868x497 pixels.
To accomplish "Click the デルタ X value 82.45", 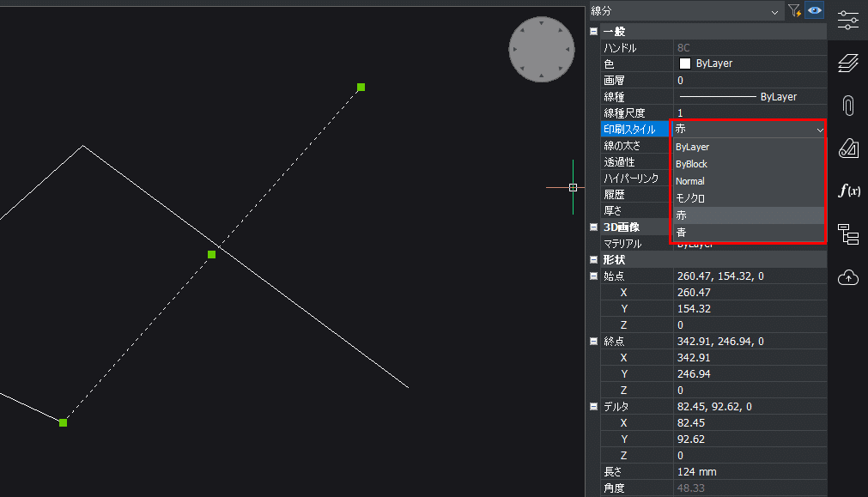I will click(x=750, y=423).
